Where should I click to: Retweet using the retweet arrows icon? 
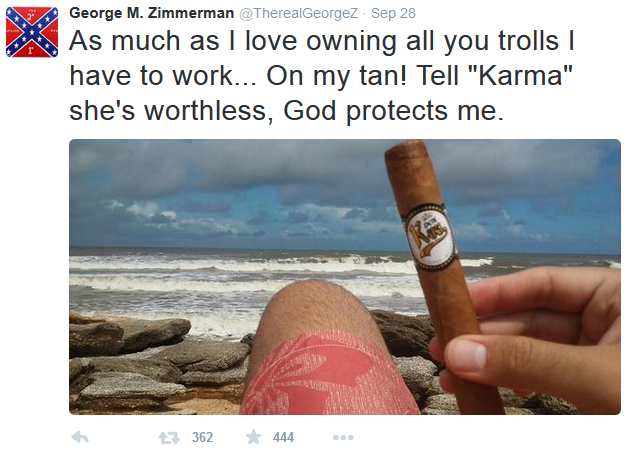pyautogui.click(x=169, y=437)
